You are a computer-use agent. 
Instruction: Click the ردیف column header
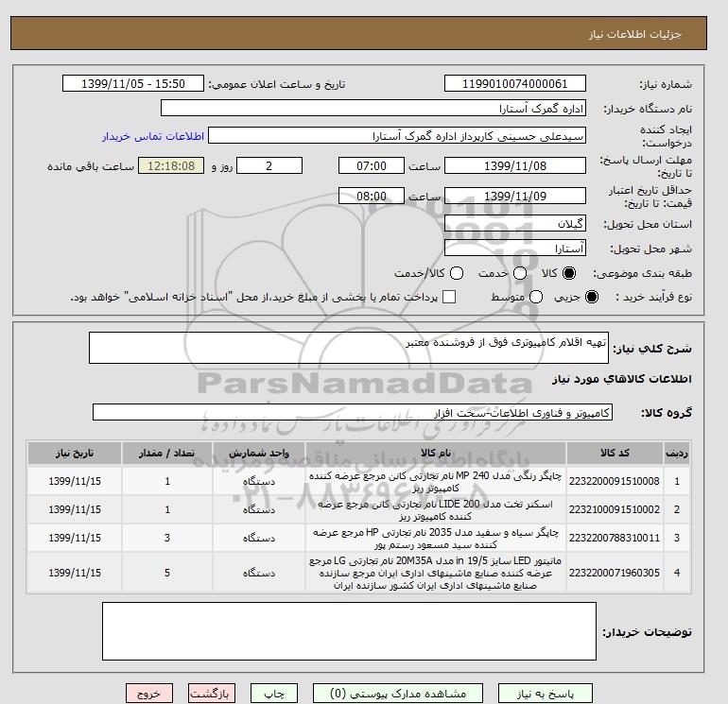click(677, 453)
